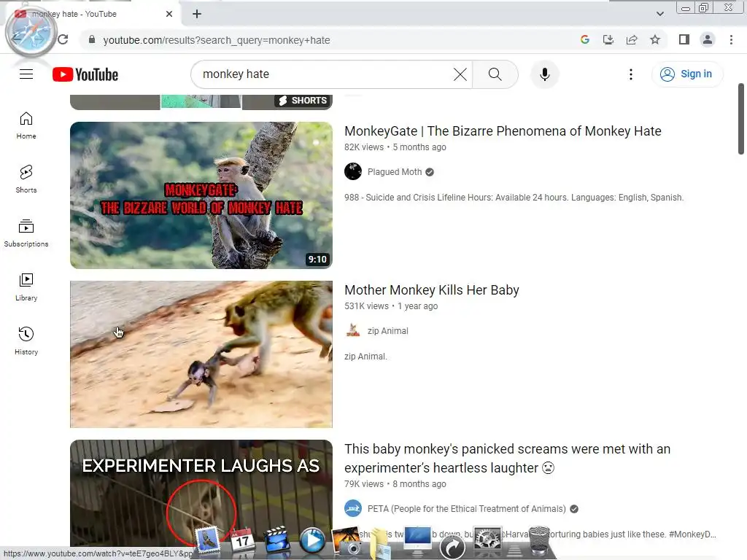Viewport: 747px width, 560px height.
Task: Open the Experimenter Laughs video thumbnail
Action: coord(201,492)
